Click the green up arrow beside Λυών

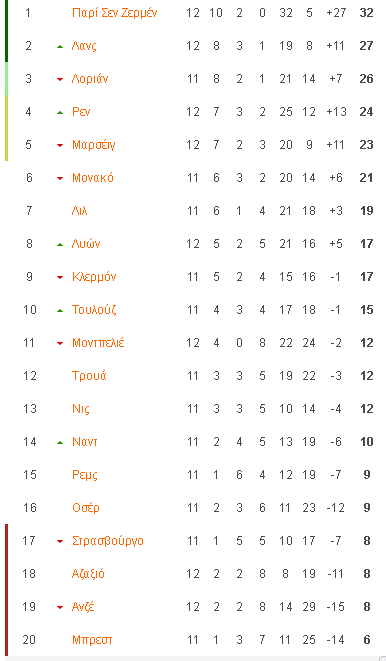(x=60, y=245)
